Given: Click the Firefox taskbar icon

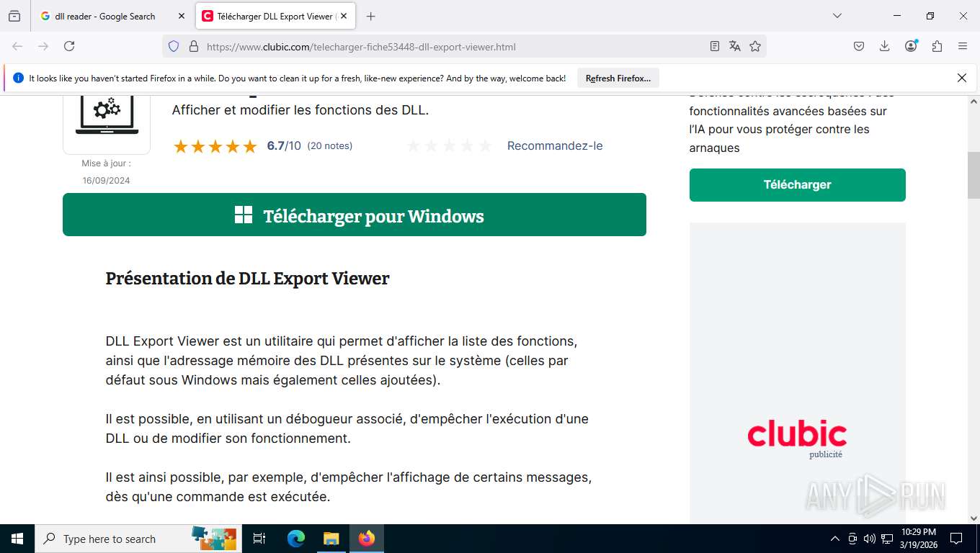Looking at the screenshot, I should [367, 539].
